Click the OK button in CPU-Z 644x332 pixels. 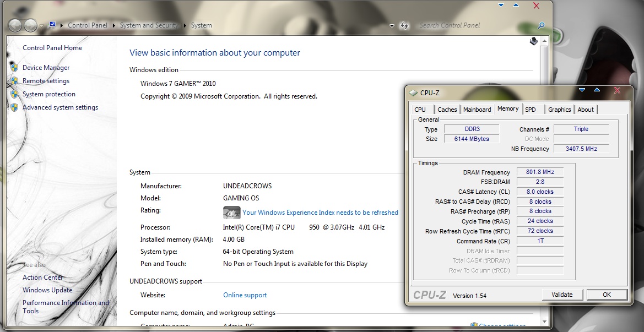pyautogui.click(x=607, y=295)
